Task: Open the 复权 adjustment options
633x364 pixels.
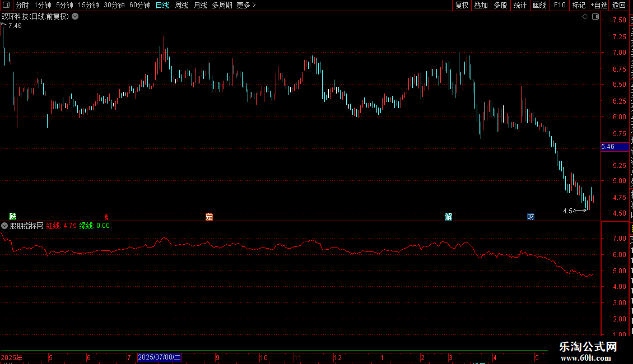Action: [x=462, y=5]
